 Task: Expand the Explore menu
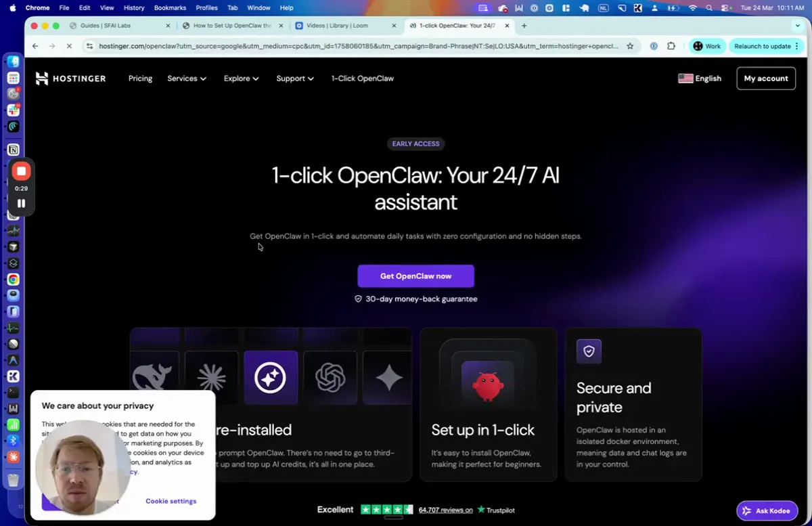(241, 78)
